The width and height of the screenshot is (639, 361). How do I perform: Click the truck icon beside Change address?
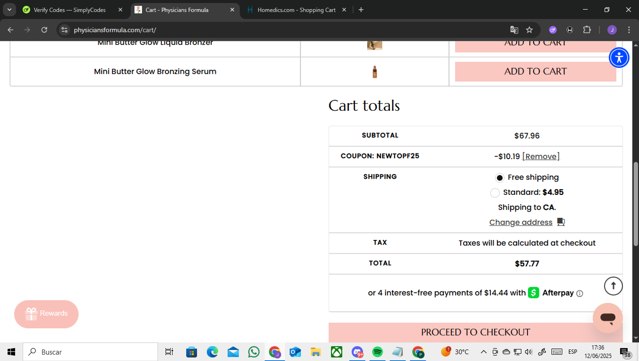coord(561,222)
